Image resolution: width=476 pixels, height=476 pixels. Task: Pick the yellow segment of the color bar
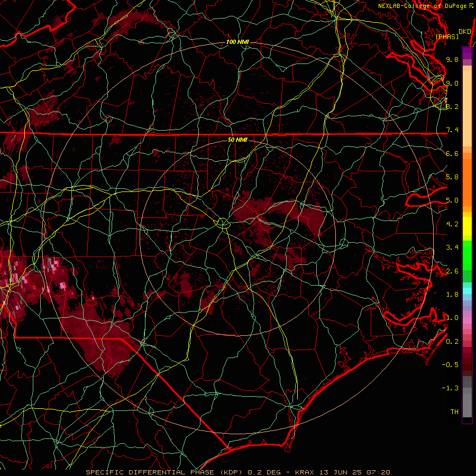click(467, 226)
